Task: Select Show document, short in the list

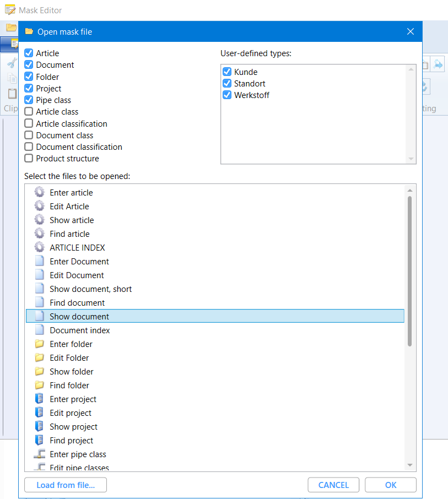Action: [90, 289]
